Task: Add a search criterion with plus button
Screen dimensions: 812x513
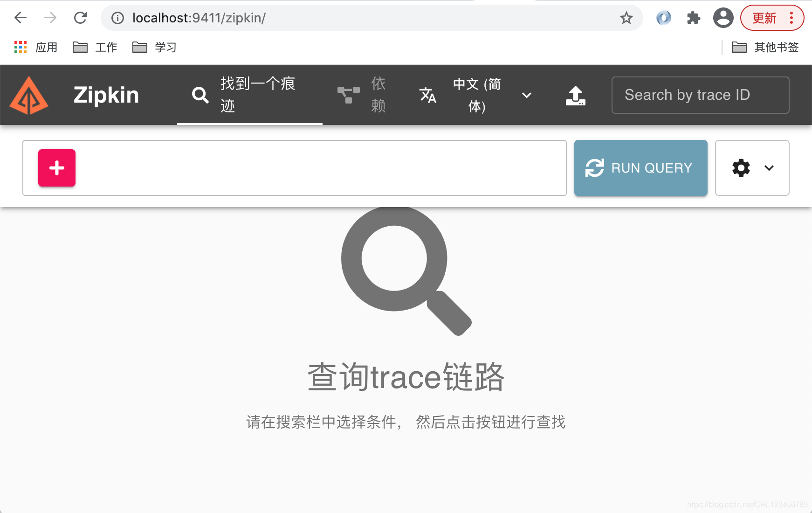Action: pyautogui.click(x=57, y=168)
